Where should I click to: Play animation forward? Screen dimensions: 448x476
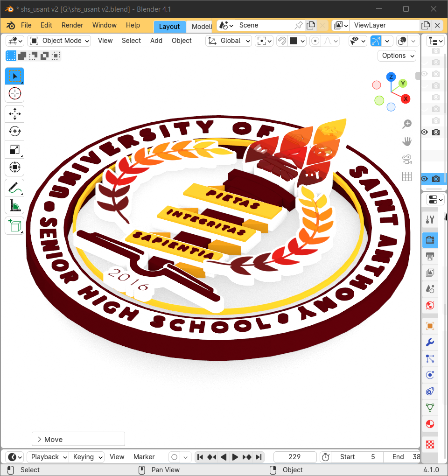tap(235, 457)
